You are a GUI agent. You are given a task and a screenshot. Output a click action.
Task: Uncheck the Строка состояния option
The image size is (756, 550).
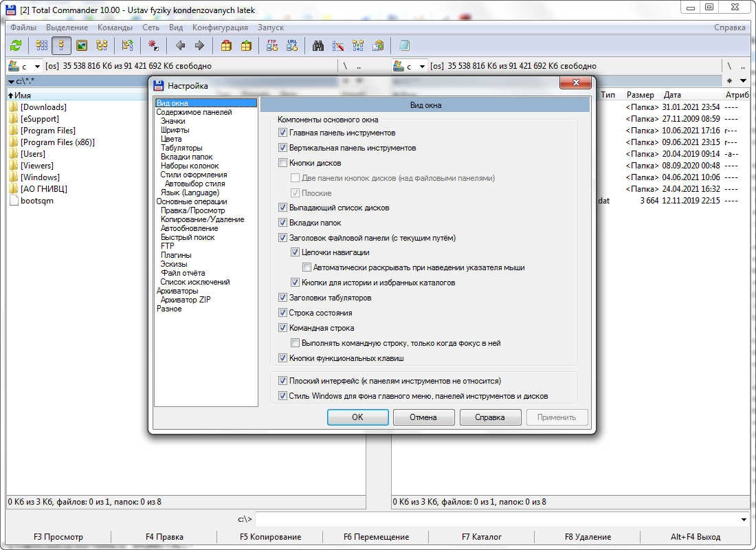pyautogui.click(x=283, y=313)
